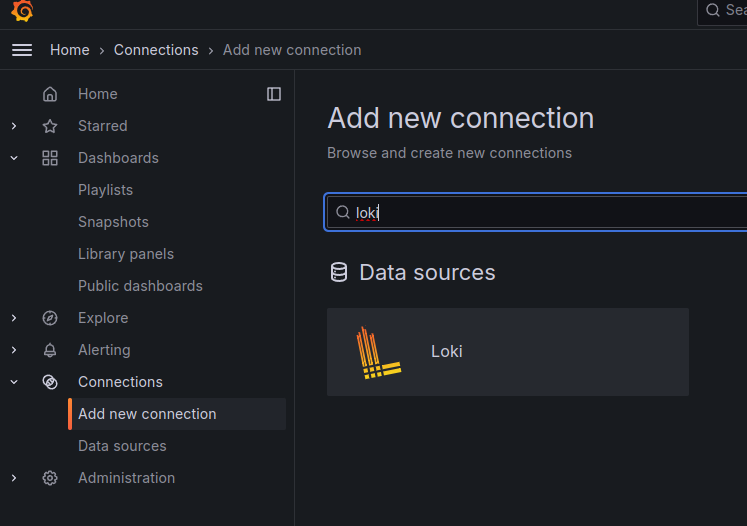Click the Alerting bell icon
The height and width of the screenshot is (526, 747).
pos(50,350)
